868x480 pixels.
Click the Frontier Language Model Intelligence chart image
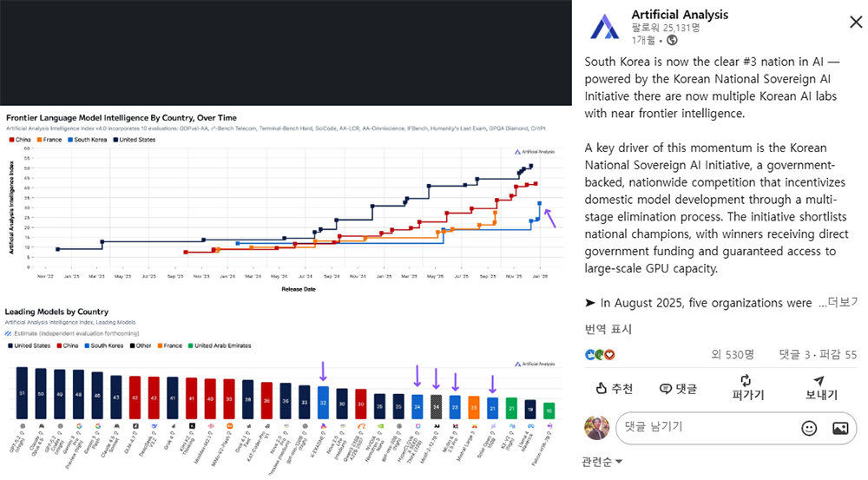(286, 202)
